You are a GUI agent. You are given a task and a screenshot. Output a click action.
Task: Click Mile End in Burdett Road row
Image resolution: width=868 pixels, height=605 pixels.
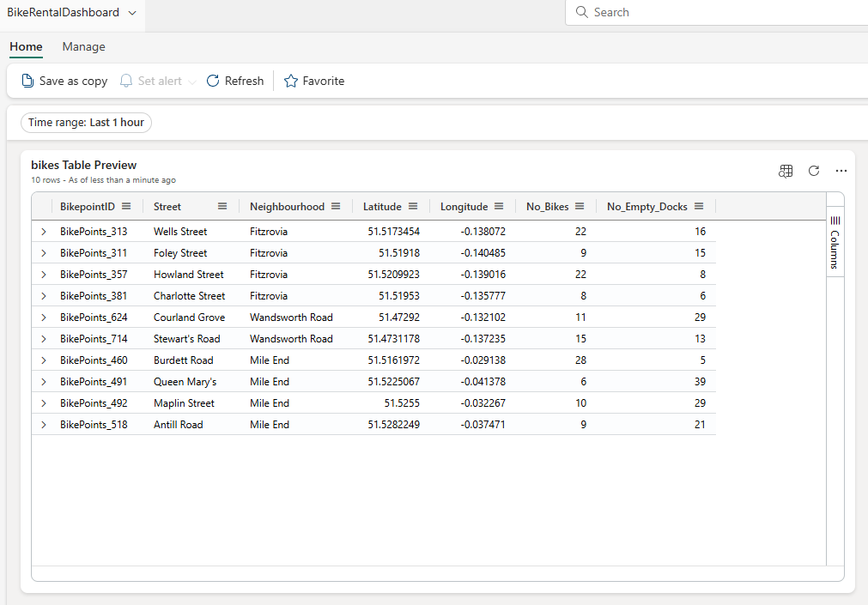(x=269, y=360)
